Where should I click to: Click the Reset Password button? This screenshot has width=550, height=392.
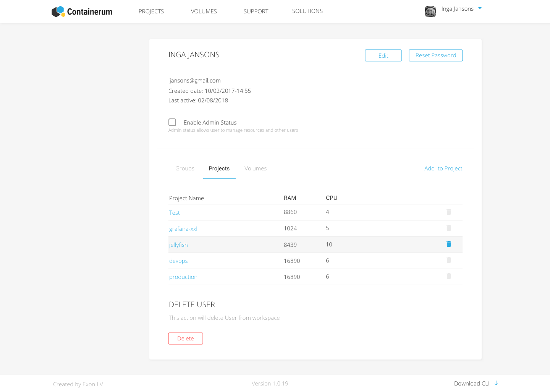[x=435, y=55]
